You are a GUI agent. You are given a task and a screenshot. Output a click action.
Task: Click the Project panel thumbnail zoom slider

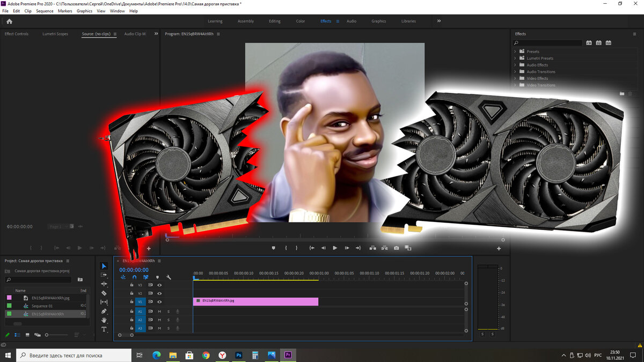pyautogui.click(x=56, y=335)
